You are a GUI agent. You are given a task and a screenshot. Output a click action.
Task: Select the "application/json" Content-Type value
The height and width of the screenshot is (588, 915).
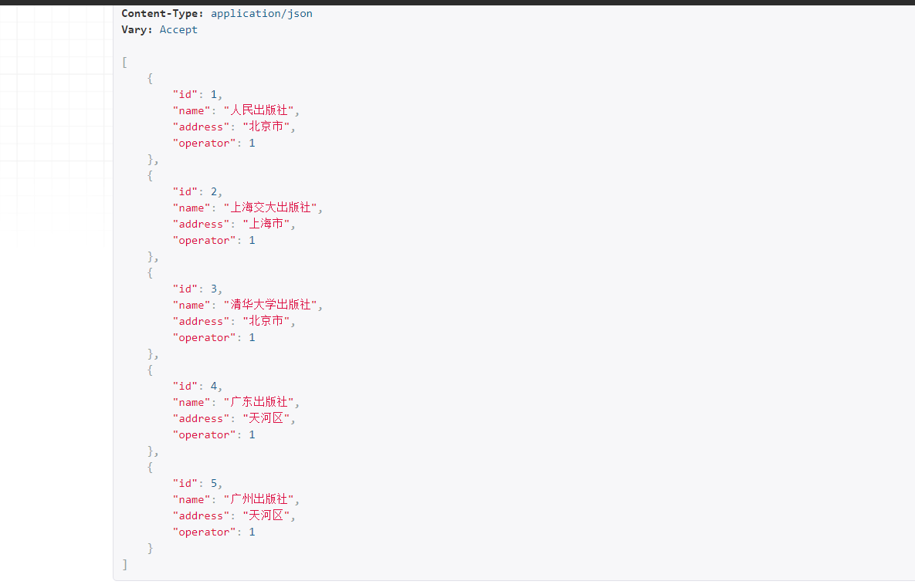(x=262, y=13)
